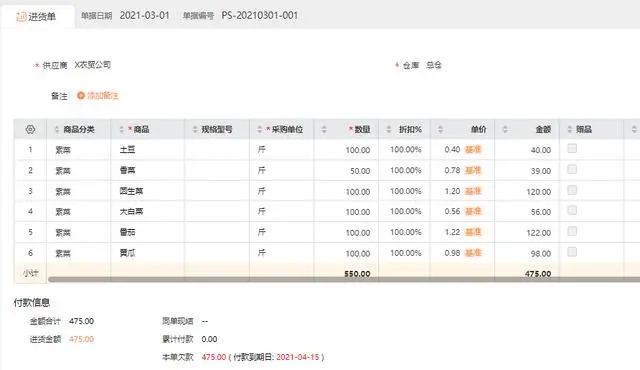Click 基准 next to price 1.22
The width and height of the screenshot is (640, 370).
[473, 232]
